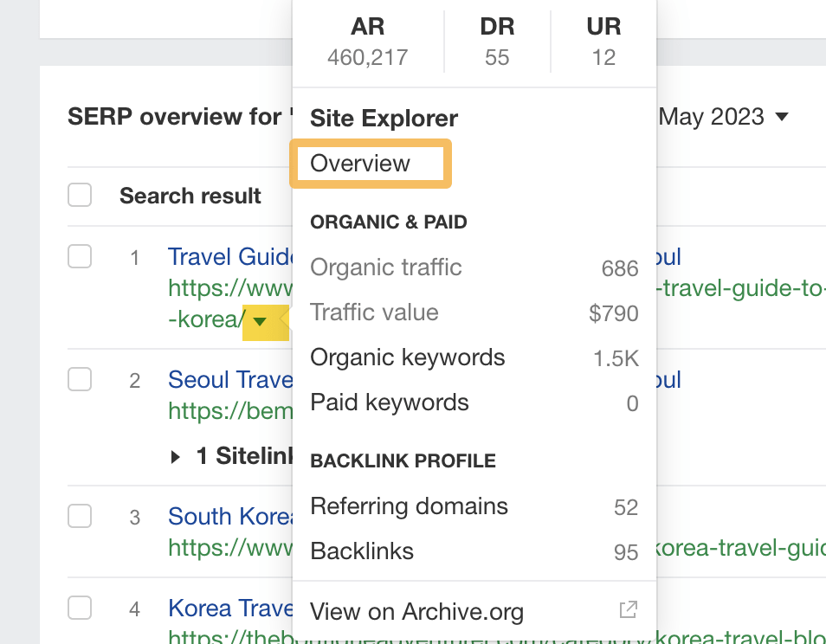Expand the 1 Sitelink disclosure triangle
This screenshot has width=826, height=644.
(x=176, y=456)
